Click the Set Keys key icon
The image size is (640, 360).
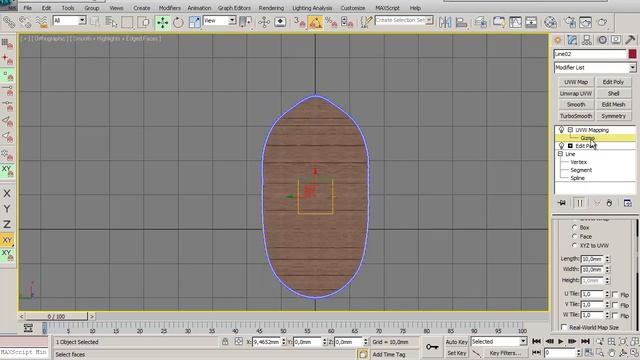(432, 347)
